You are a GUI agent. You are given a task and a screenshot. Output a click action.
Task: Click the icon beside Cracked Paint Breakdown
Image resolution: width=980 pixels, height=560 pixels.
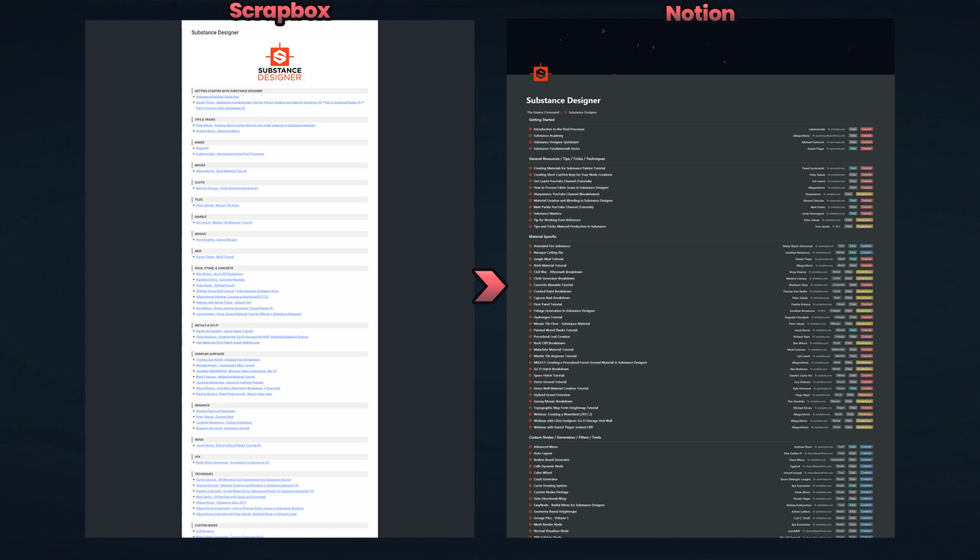click(x=530, y=291)
